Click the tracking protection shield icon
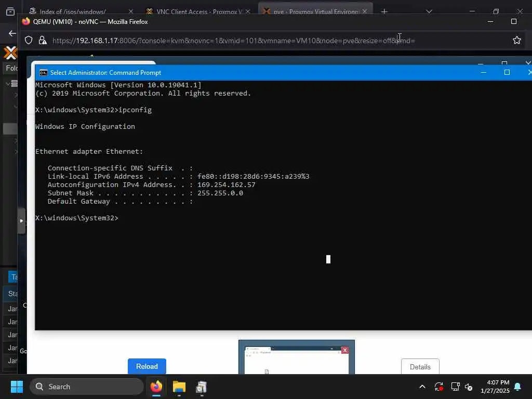 point(29,41)
